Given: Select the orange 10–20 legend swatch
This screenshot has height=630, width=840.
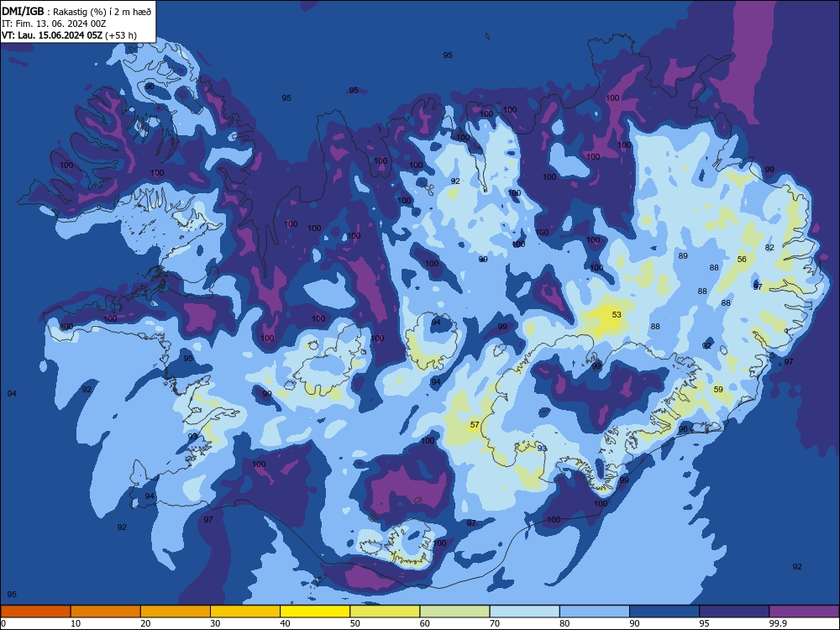Looking at the screenshot, I should point(106,612).
